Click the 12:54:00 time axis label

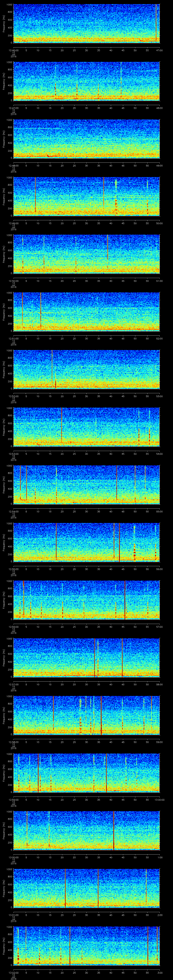14,511
